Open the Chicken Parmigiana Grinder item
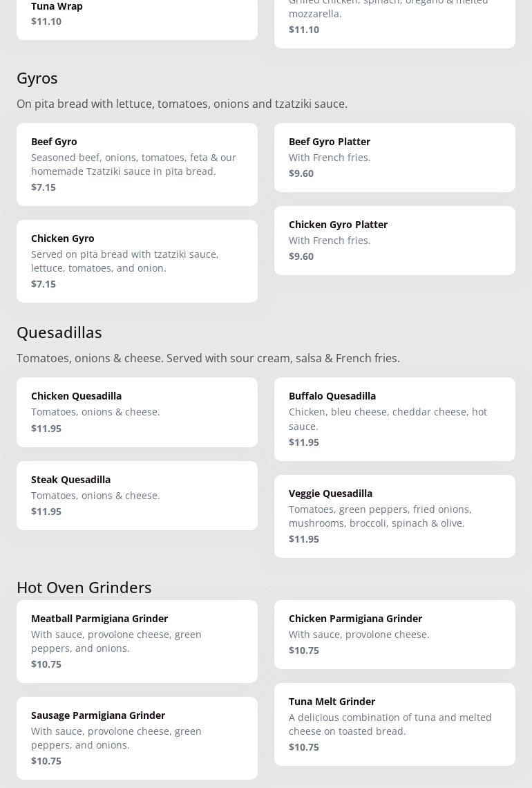 click(x=395, y=634)
